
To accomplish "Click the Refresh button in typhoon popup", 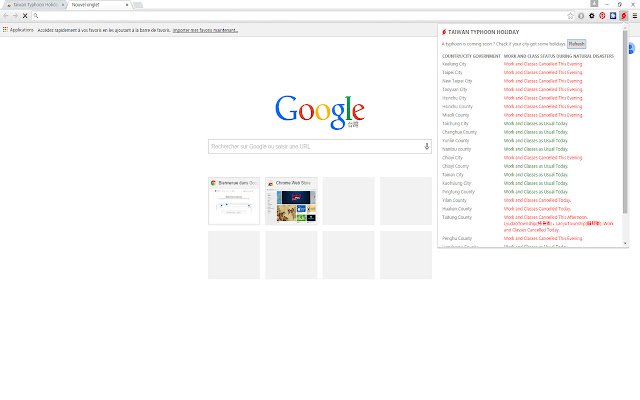I will pyautogui.click(x=576, y=44).
